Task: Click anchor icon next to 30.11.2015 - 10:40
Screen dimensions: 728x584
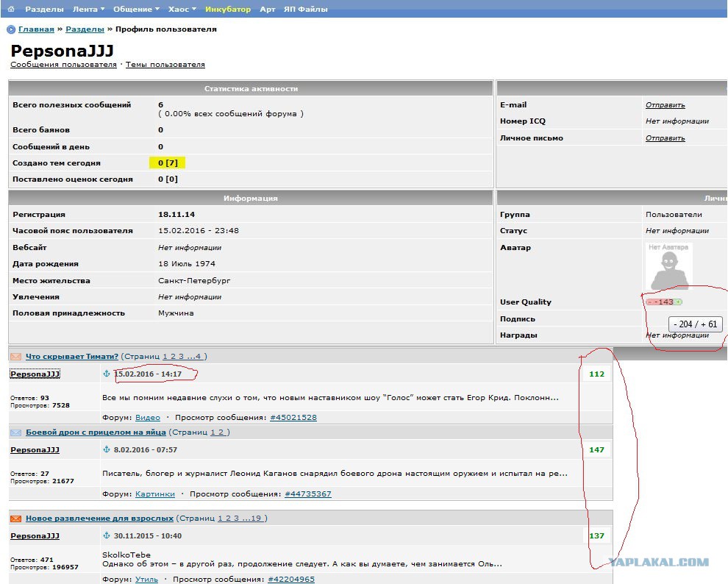Action: (x=107, y=535)
